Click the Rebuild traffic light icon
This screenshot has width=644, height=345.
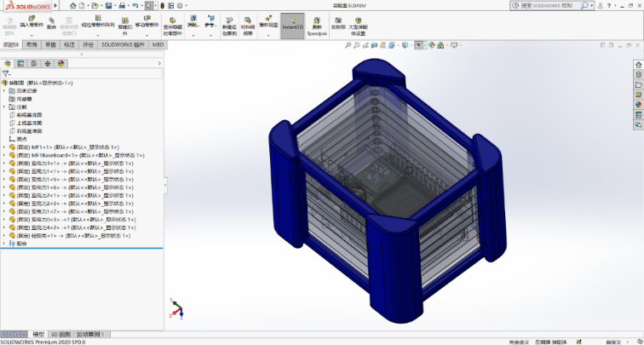pos(162,6)
